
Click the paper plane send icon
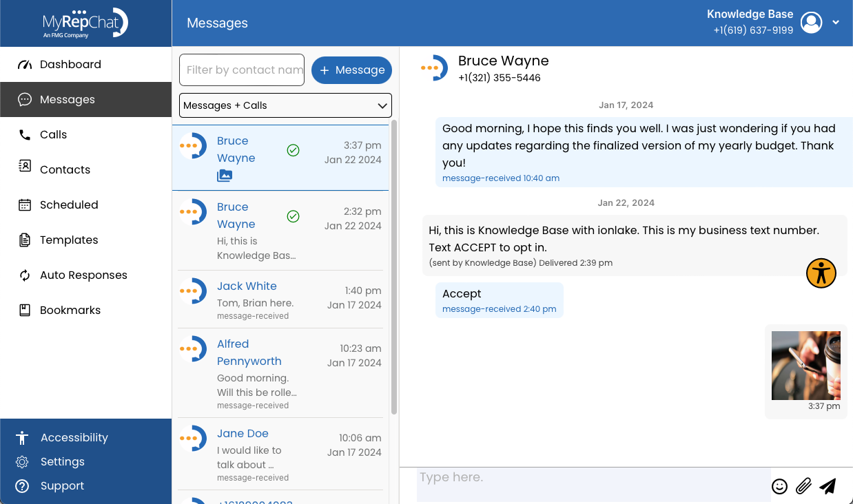828,486
